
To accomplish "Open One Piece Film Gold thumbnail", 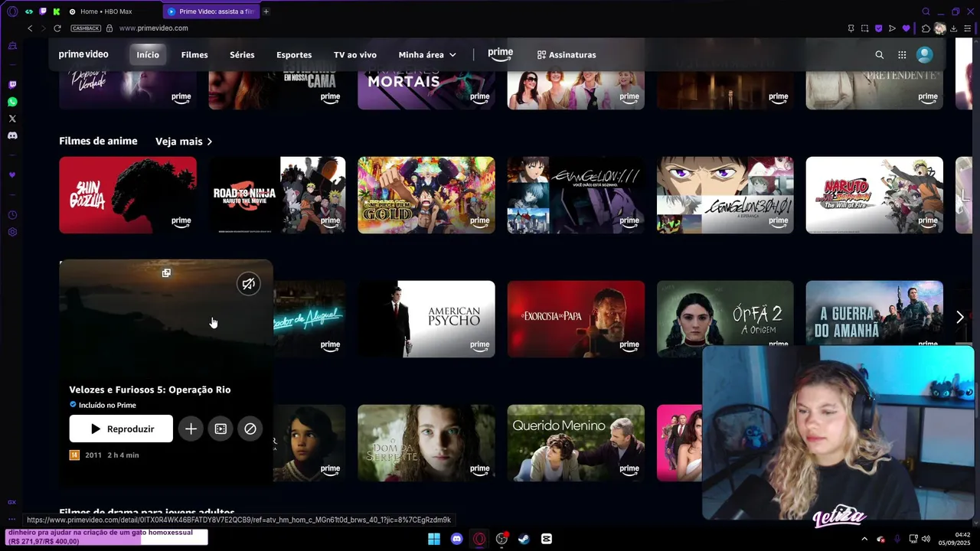I will click(426, 195).
